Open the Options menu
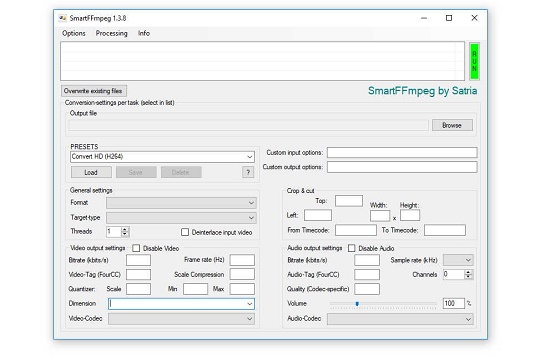The height and width of the screenshot is (360, 550). point(74,33)
